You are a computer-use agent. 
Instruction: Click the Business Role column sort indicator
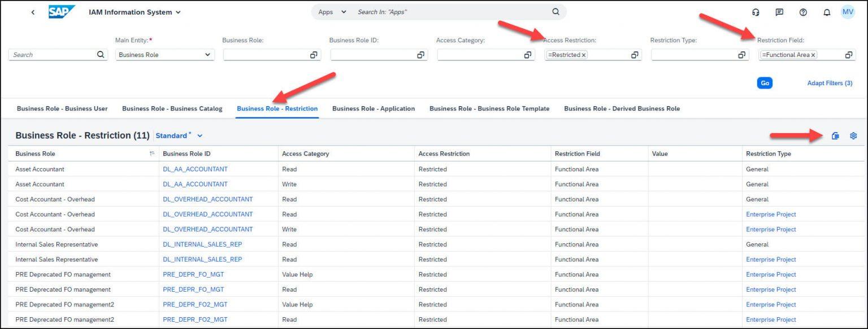[x=151, y=153]
